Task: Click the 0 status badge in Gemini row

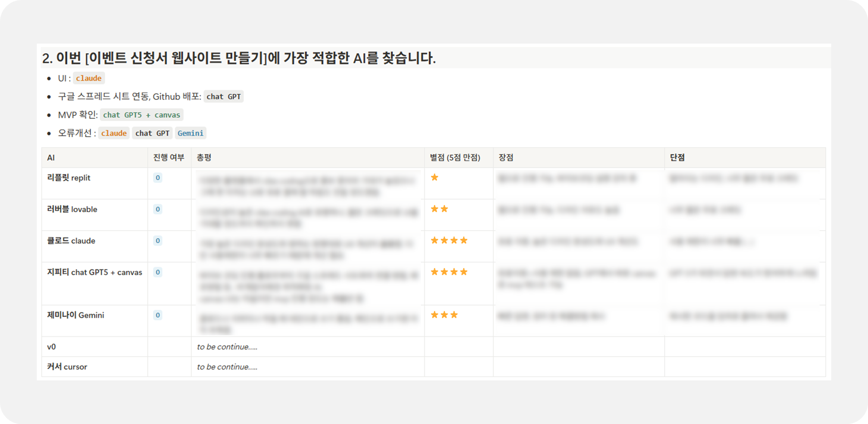Action: pyautogui.click(x=157, y=315)
